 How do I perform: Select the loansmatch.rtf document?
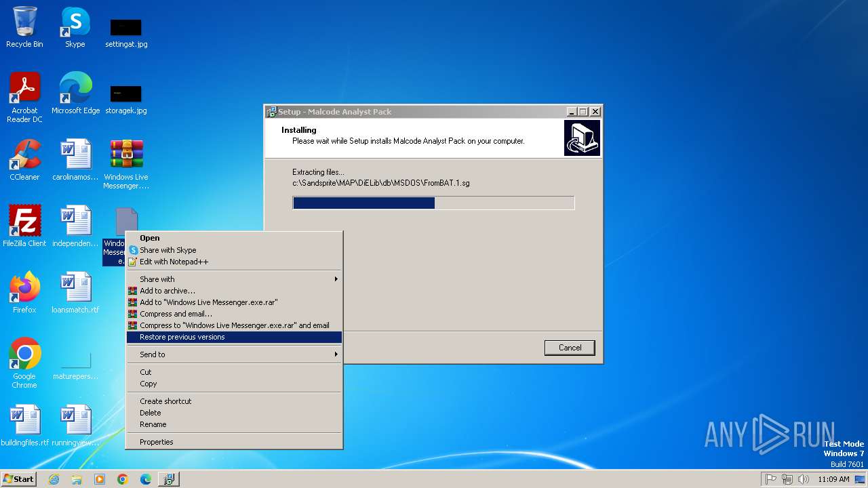click(x=75, y=293)
